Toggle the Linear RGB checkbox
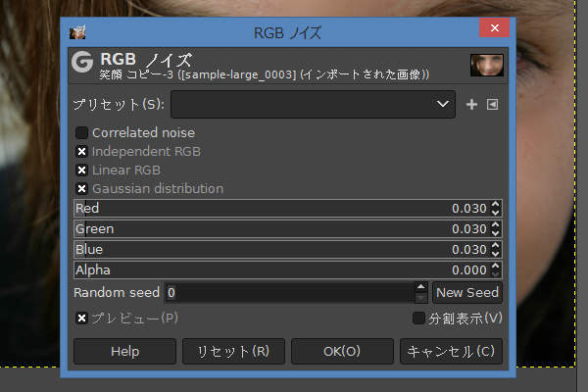The width and height of the screenshot is (588, 392). pos(81,170)
